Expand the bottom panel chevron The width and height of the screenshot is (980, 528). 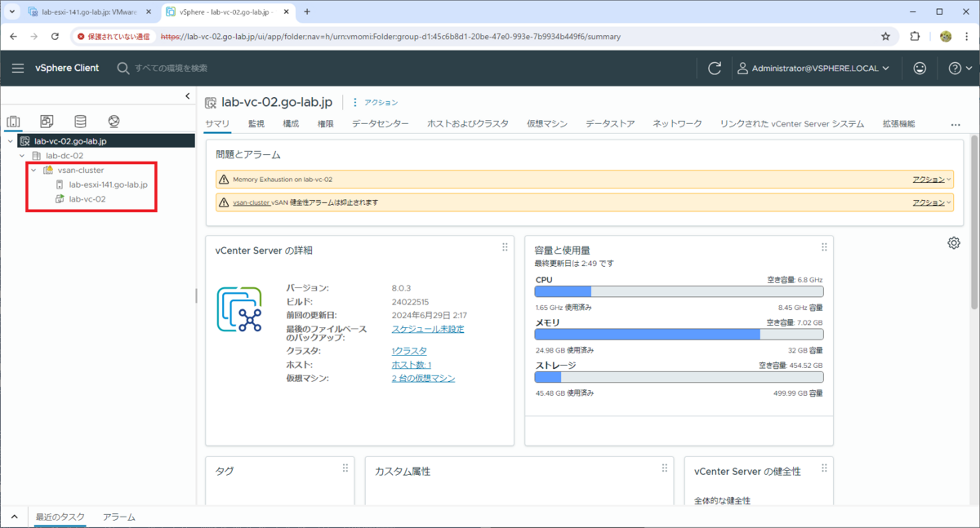15,517
